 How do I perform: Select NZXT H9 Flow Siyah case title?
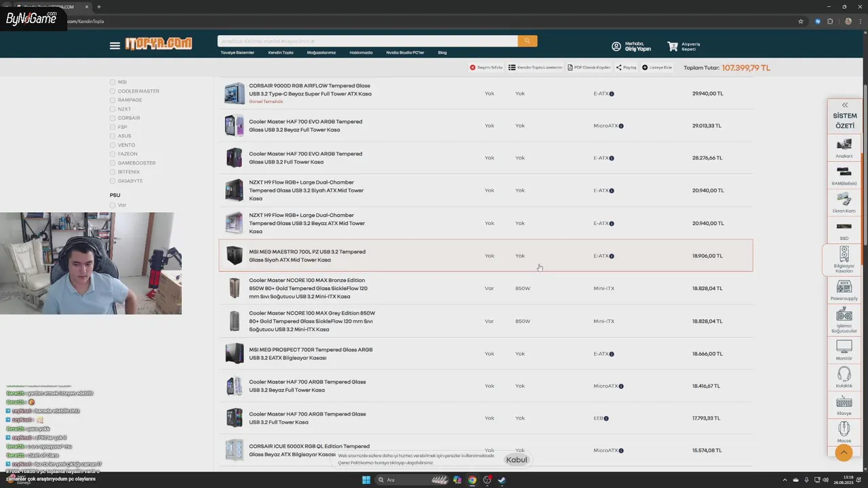[x=307, y=190]
